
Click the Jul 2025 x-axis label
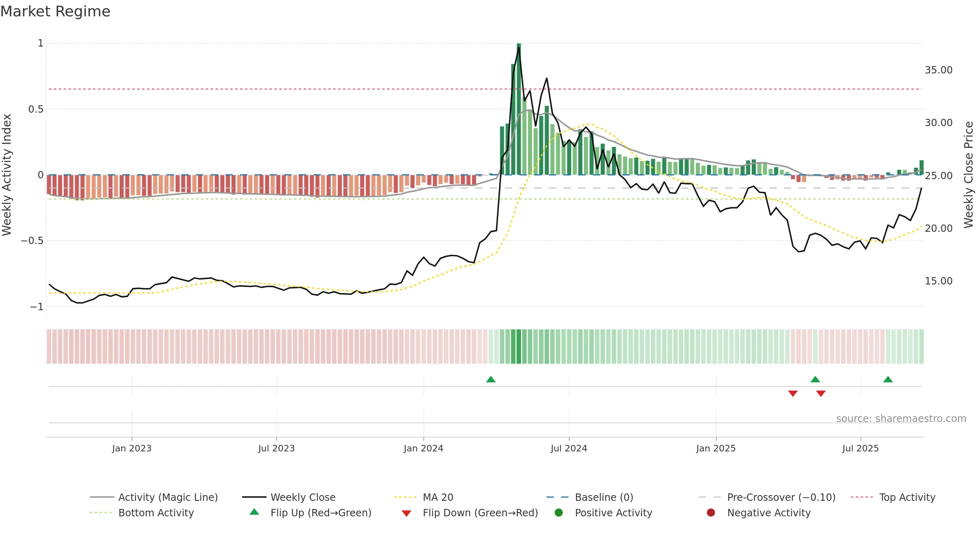pos(860,448)
